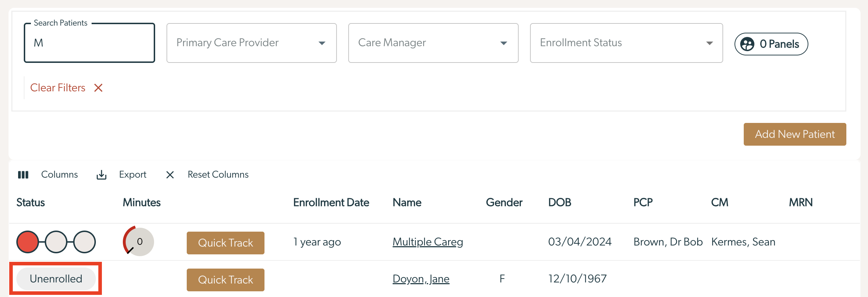
Task: Open the Enrollment Status dropdown
Action: (627, 43)
